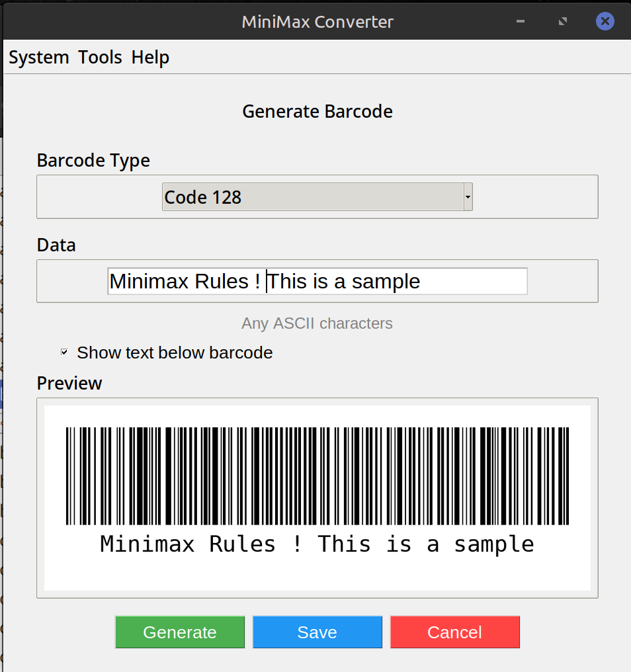The image size is (631, 672).
Task: Expand the Barcode Type dropdown arrow
Action: point(468,197)
